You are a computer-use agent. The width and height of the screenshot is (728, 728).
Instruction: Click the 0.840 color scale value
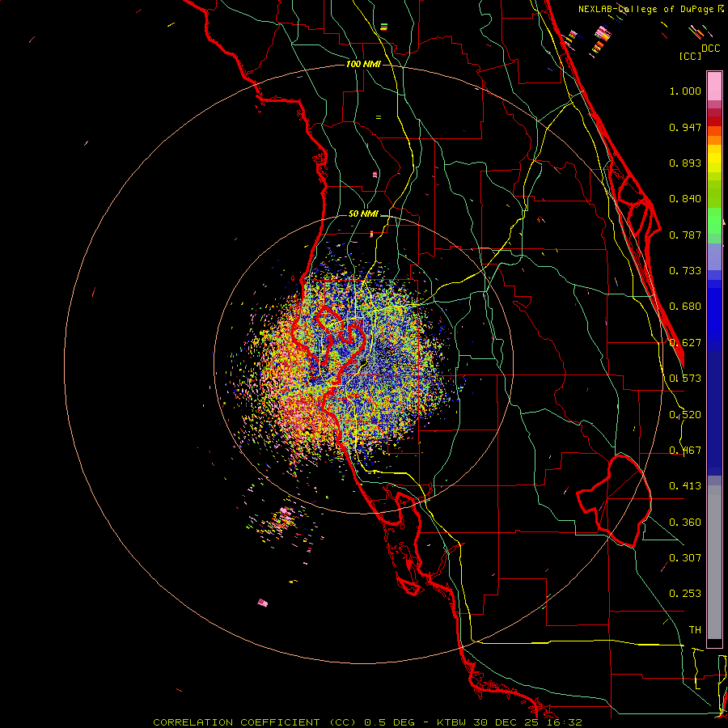[x=685, y=199]
